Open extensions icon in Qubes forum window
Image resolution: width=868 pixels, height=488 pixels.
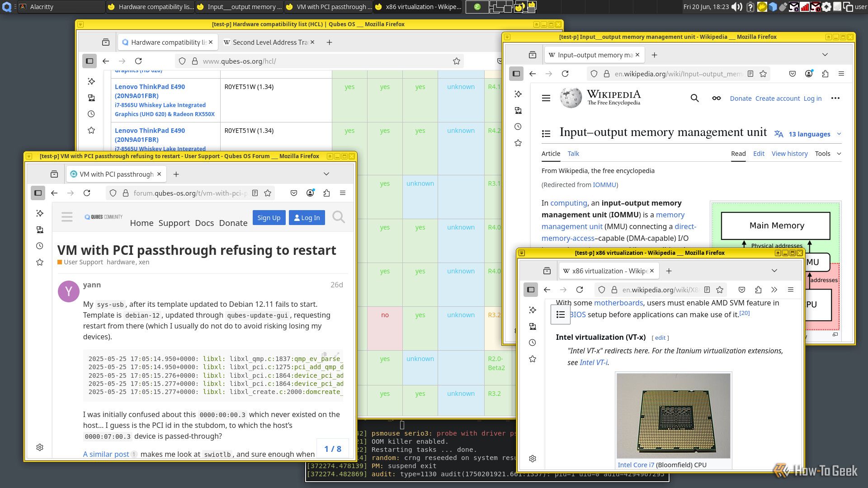coord(326,193)
